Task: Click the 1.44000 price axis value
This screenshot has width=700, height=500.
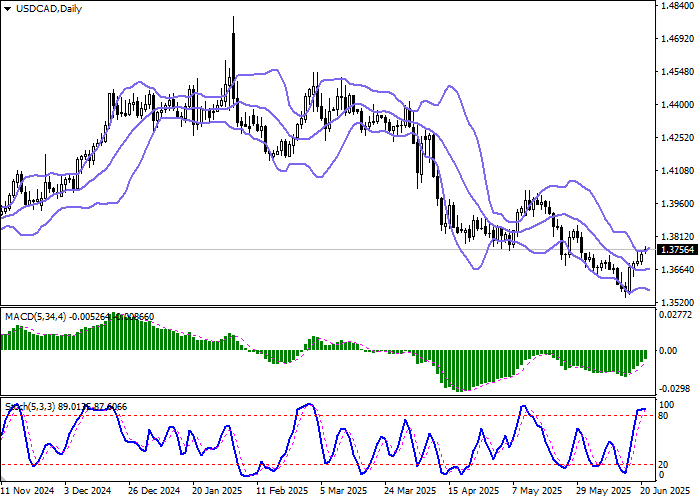Action: click(677, 105)
